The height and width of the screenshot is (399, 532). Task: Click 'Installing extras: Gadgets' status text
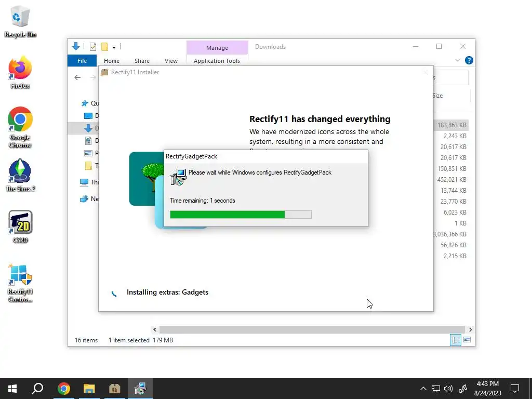click(x=167, y=292)
